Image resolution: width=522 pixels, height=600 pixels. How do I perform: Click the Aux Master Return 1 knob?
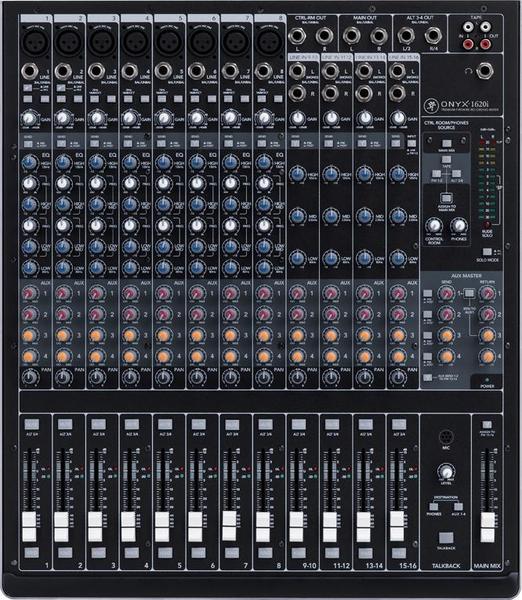(x=488, y=293)
